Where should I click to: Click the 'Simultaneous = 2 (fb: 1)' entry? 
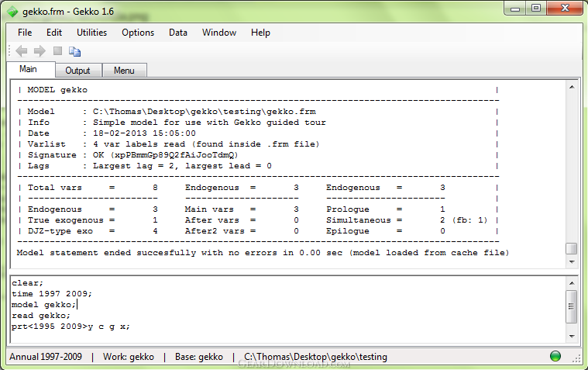[x=407, y=220]
